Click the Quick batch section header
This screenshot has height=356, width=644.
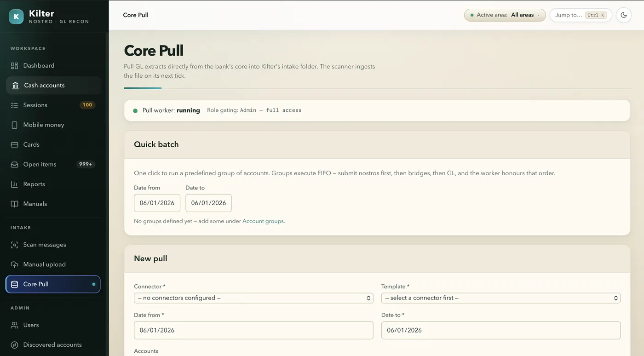coord(377,144)
